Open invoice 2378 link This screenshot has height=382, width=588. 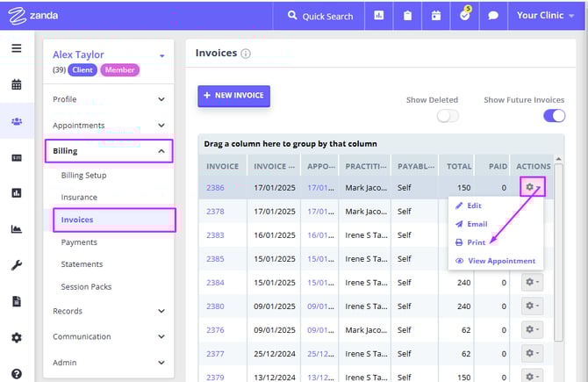216,212
